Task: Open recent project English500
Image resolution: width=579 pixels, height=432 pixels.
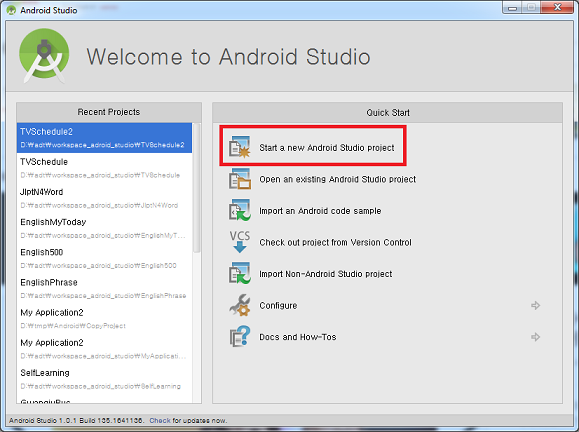Action: (x=105, y=258)
